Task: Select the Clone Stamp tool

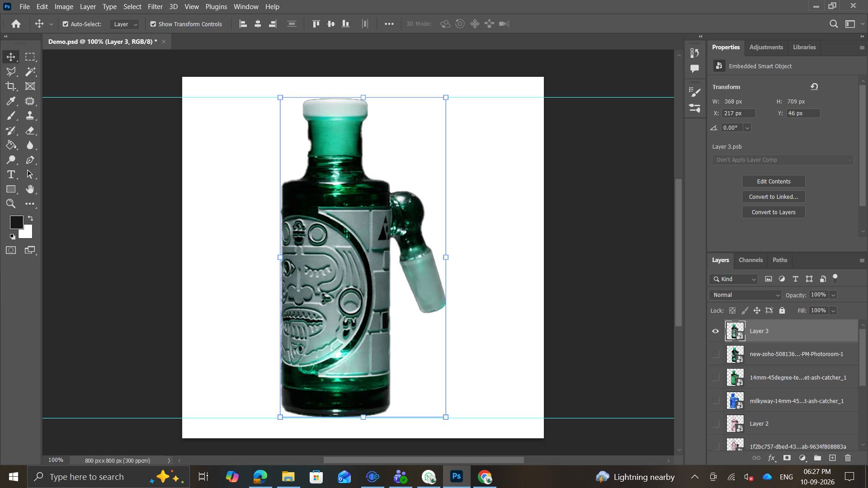Action: pyautogui.click(x=30, y=116)
